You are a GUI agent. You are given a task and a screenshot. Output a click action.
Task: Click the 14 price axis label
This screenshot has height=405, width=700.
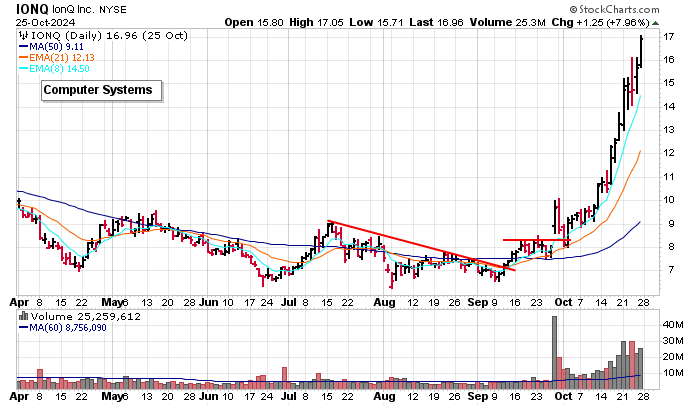pos(668,107)
